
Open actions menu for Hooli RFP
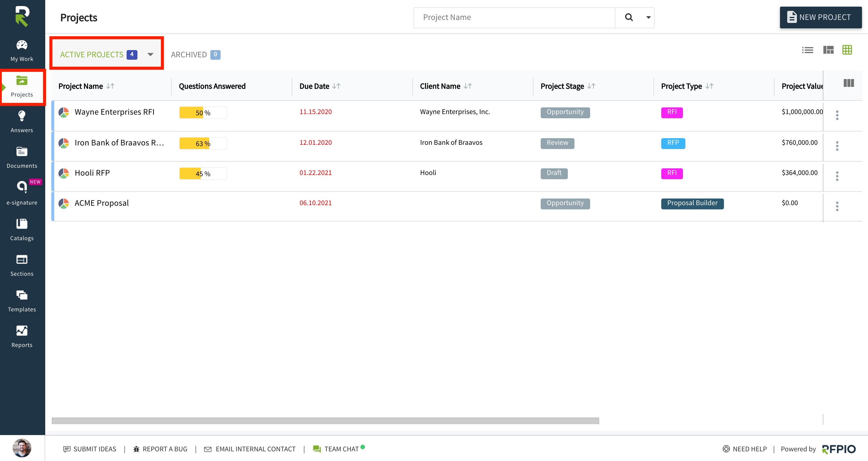837,176
